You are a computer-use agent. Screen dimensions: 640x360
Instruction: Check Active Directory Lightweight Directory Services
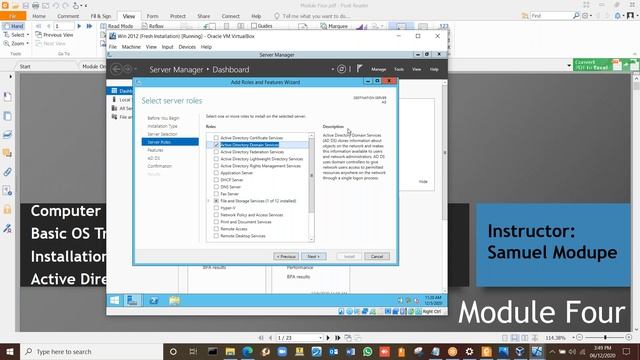tap(216, 159)
